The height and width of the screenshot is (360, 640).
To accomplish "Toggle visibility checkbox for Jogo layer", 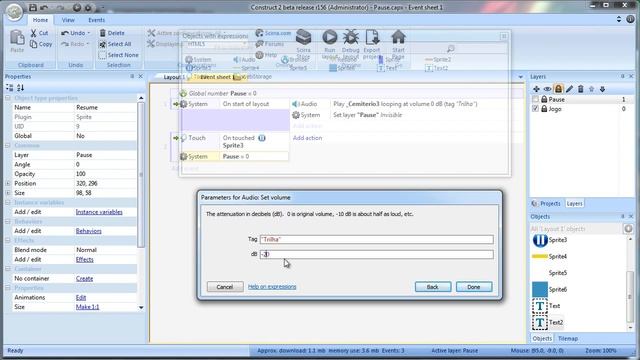I will tap(536, 109).
